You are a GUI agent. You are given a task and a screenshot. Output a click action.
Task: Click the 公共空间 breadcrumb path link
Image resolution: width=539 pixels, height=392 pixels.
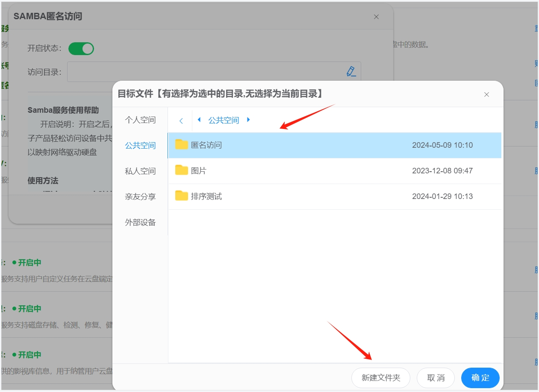[224, 120]
